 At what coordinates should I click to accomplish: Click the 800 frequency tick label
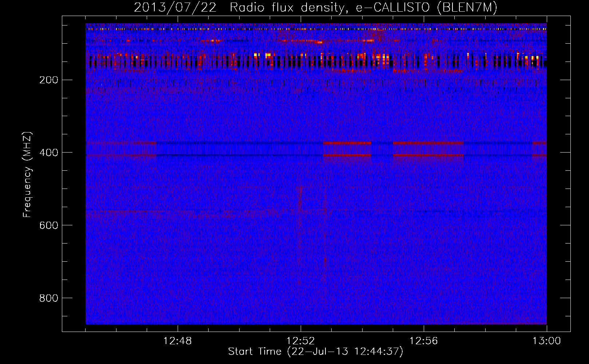click(49, 298)
